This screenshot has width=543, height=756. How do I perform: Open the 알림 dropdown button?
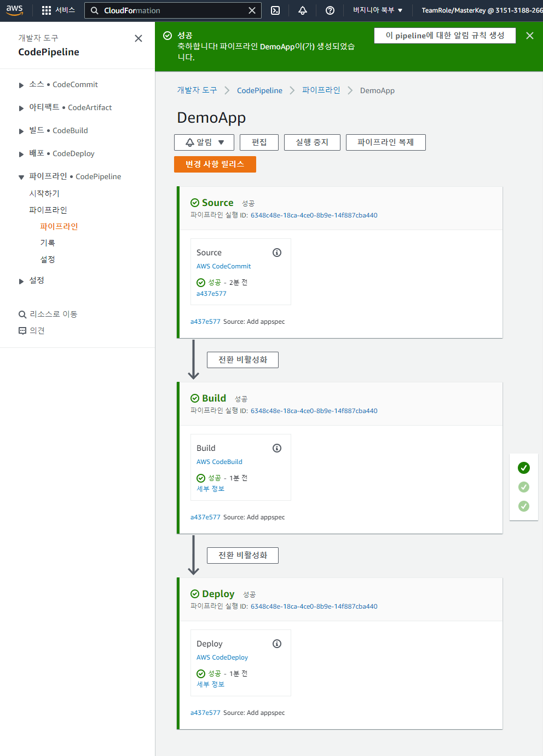point(204,142)
